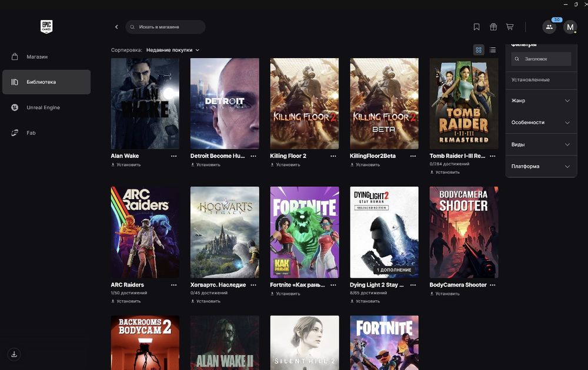Open the Dying Light 2 cover thumbnail

tap(384, 232)
